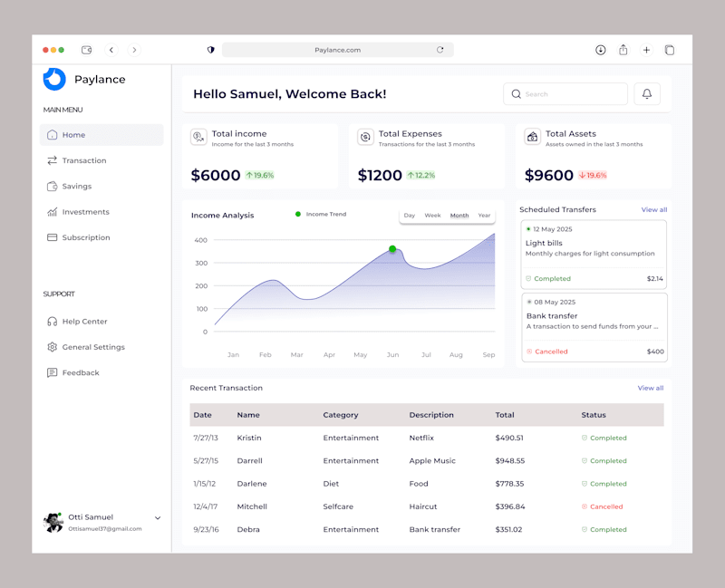
Task: Open the Bank transfer scheduled transfer card
Action: pos(594,327)
